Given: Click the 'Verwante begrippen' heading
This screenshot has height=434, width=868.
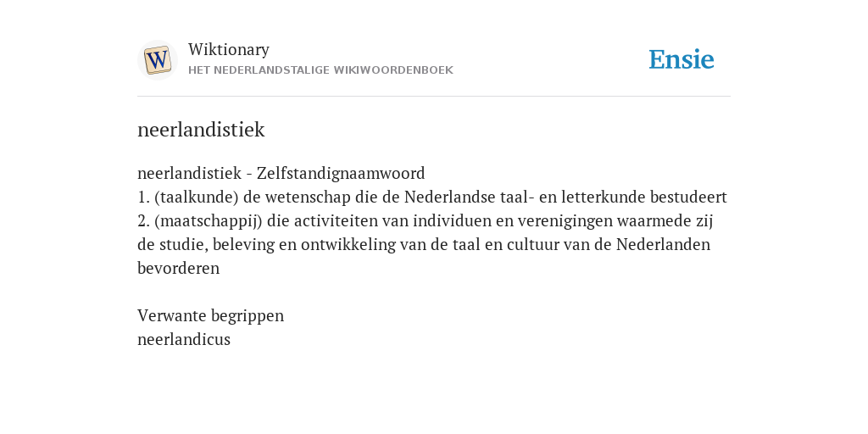Looking at the screenshot, I should (210, 315).
